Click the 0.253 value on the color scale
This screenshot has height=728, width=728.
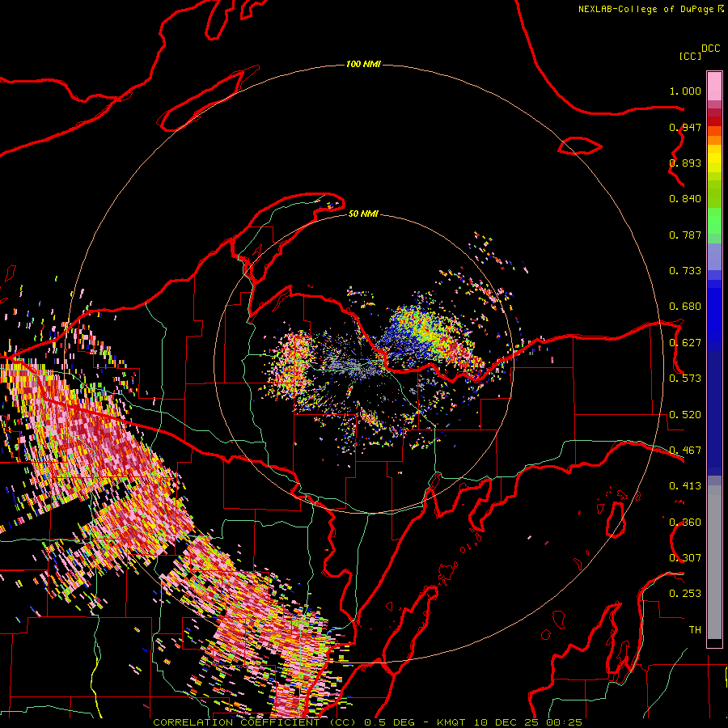685,594
